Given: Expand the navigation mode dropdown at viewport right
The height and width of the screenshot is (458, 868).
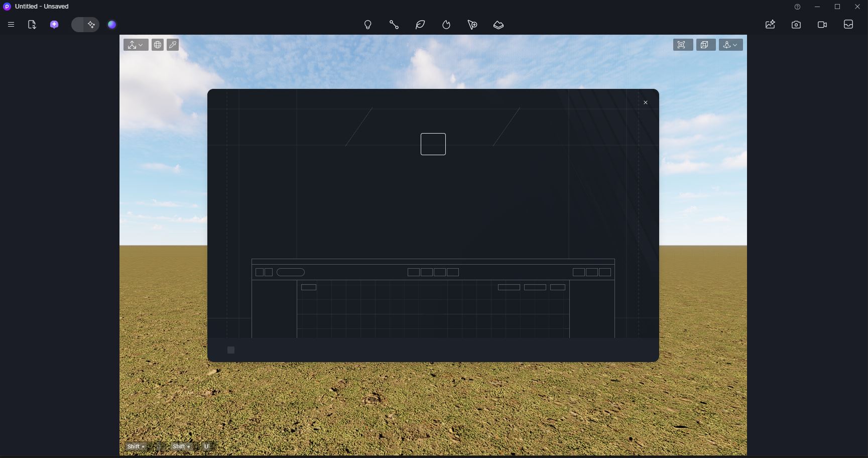Looking at the screenshot, I should click(x=731, y=45).
